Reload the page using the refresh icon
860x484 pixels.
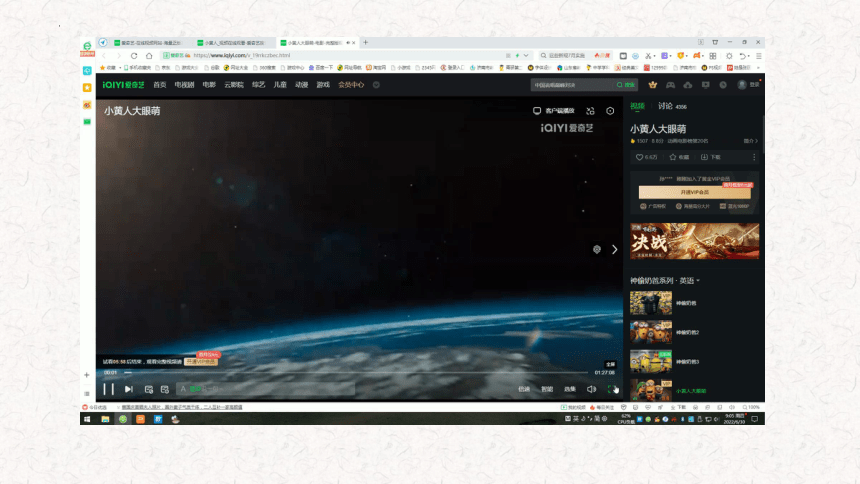[x=134, y=55]
